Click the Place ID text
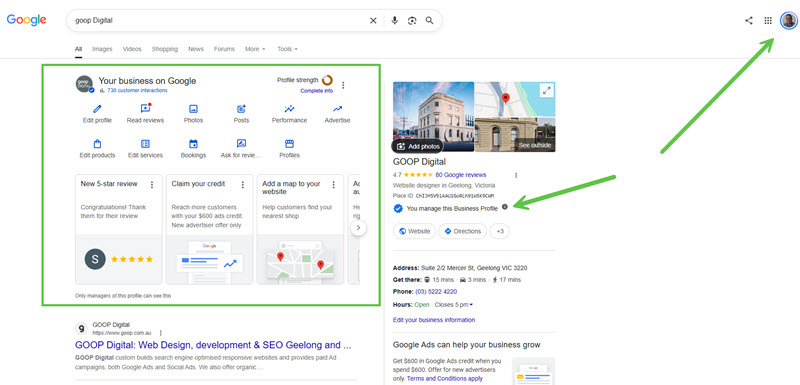This screenshot has height=385, width=800. [443, 196]
